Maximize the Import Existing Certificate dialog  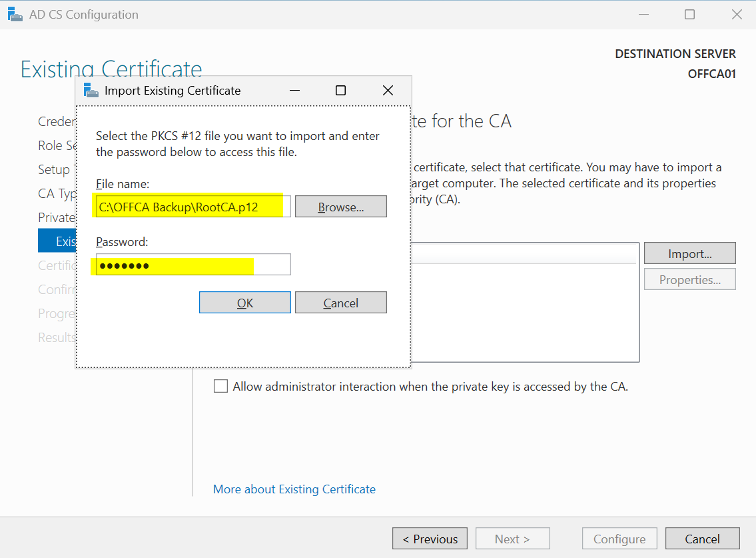click(340, 91)
